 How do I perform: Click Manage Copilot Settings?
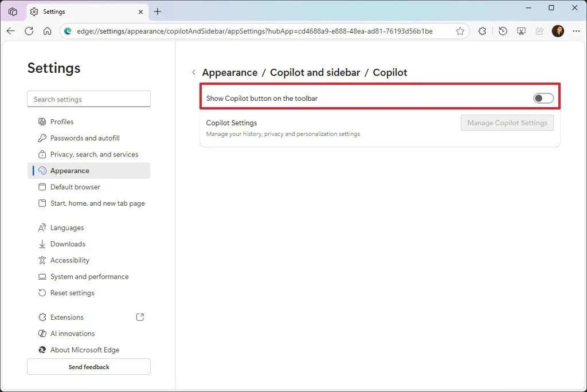[x=507, y=123]
